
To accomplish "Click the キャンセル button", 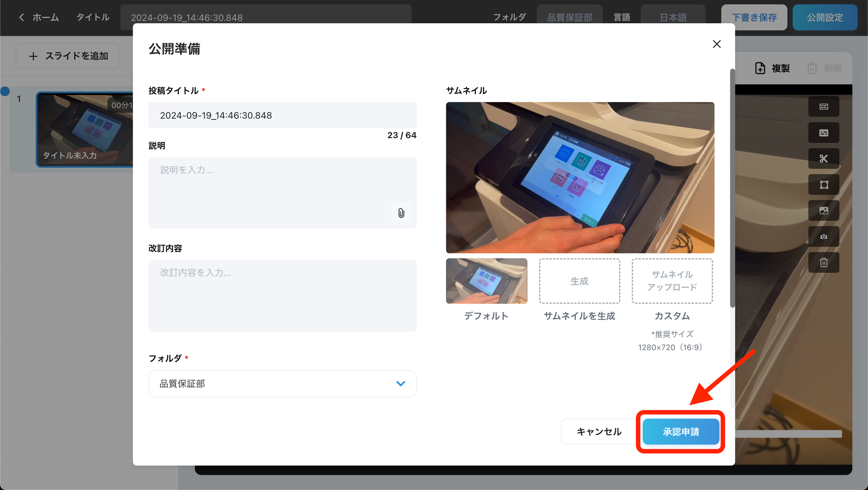I will [x=599, y=432].
